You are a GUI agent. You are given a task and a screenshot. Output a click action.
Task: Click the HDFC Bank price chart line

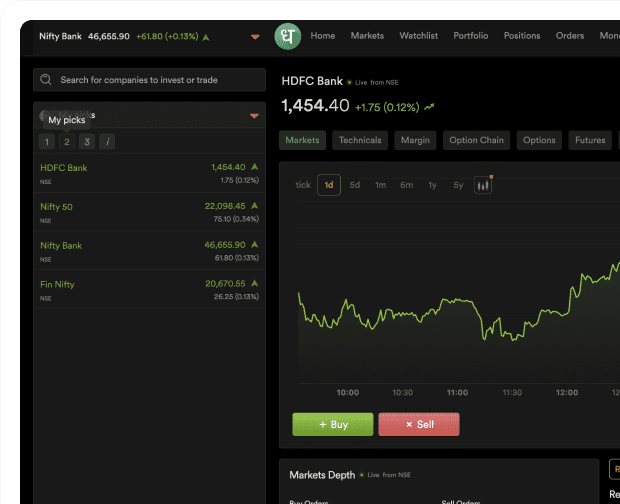pos(459,301)
